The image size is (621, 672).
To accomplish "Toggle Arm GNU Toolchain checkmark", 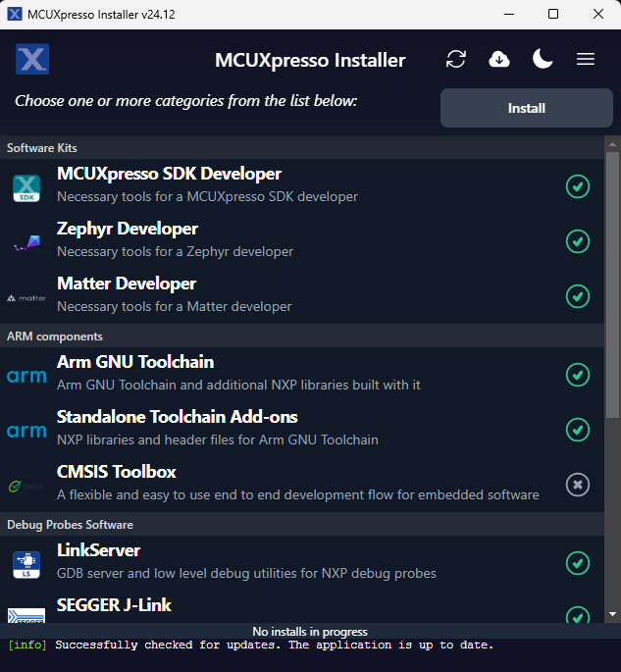I will coord(578,375).
